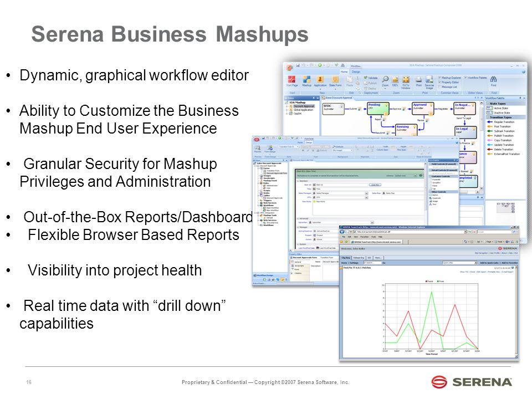
Task: Expand the State Form button dropdown arrow
Action: (x=335, y=89)
